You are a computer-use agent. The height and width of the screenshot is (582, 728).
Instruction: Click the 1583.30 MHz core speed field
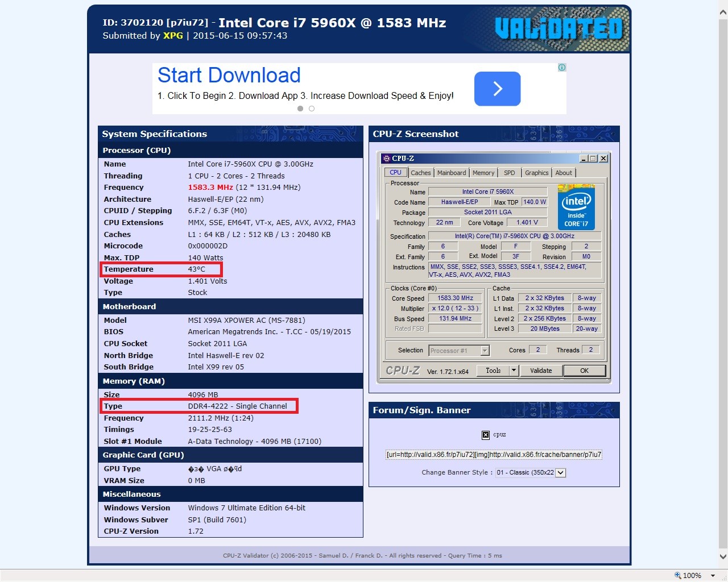(x=455, y=298)
